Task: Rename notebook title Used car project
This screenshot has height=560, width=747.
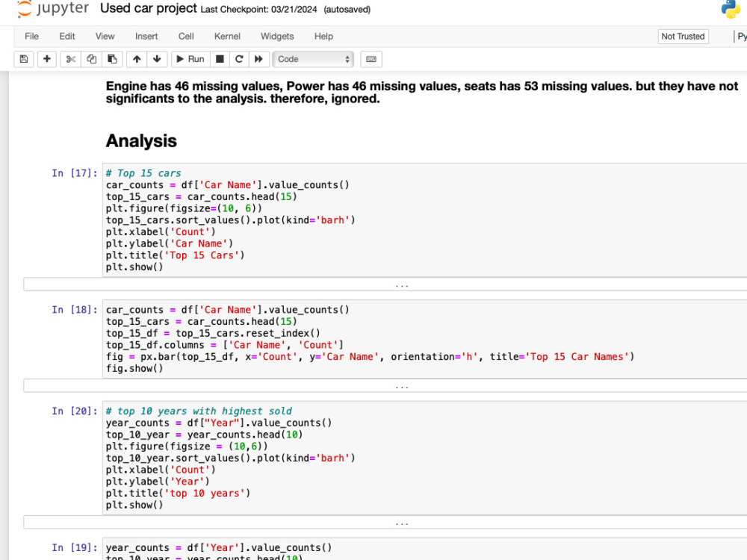Action: tap(148, 8)
